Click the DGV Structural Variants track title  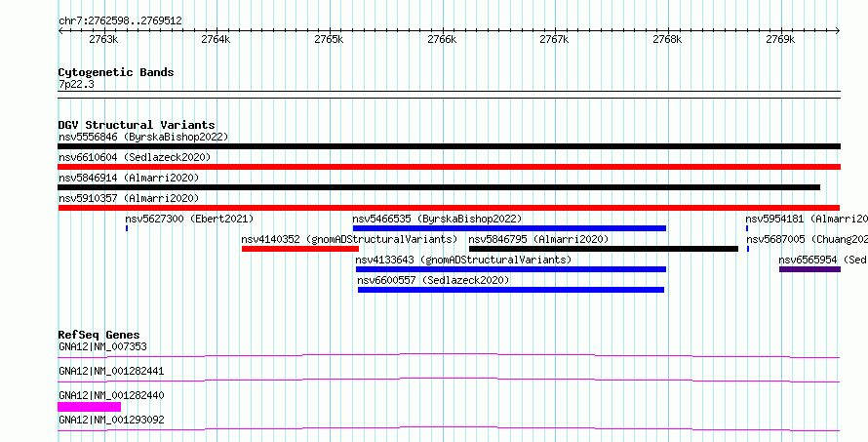137,125
